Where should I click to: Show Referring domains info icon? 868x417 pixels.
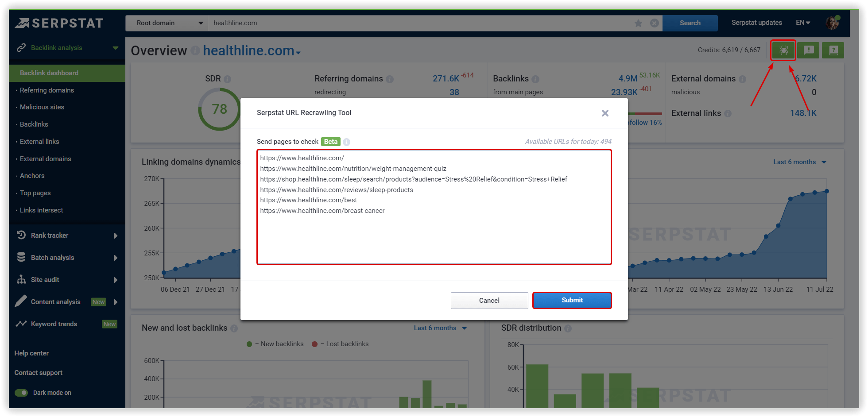click(x=390, y=79)
